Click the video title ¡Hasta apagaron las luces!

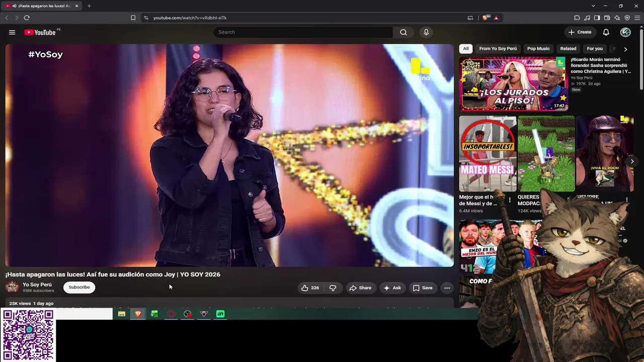113,275
